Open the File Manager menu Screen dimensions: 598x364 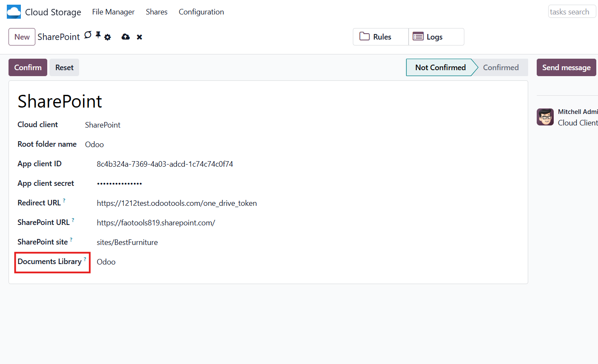pos(113,12)
